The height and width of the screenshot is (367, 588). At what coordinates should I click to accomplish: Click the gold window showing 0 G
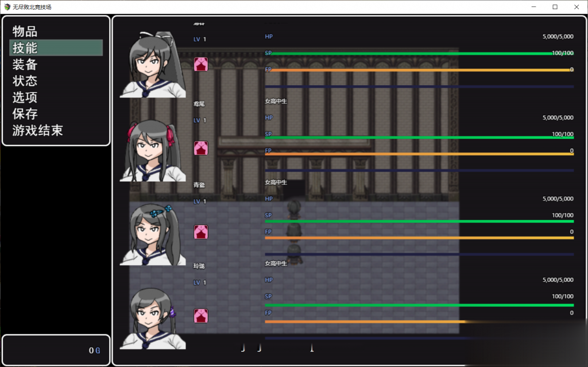[56, 350]
